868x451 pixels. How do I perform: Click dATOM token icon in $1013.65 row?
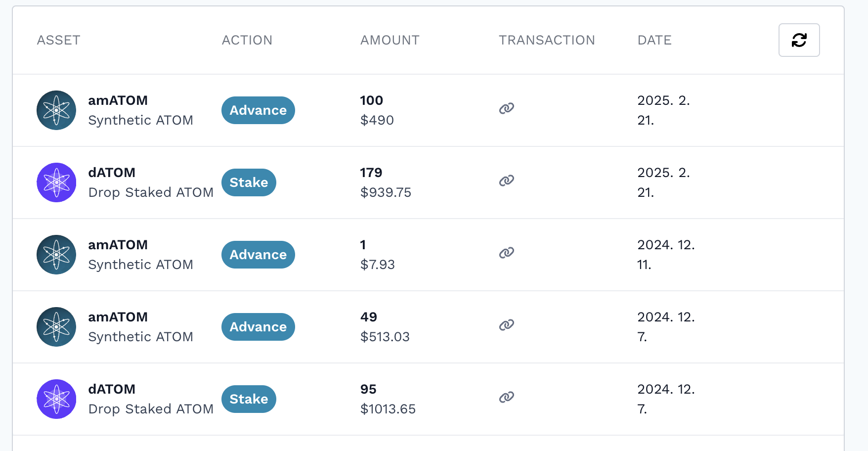(x=56, y=399)
